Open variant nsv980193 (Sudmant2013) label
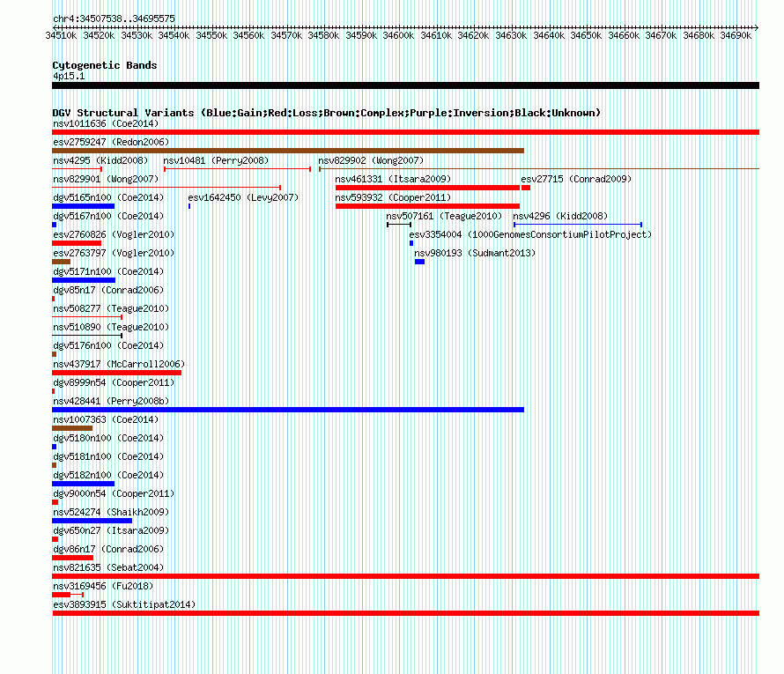784x674 pixels. [475, 253]
